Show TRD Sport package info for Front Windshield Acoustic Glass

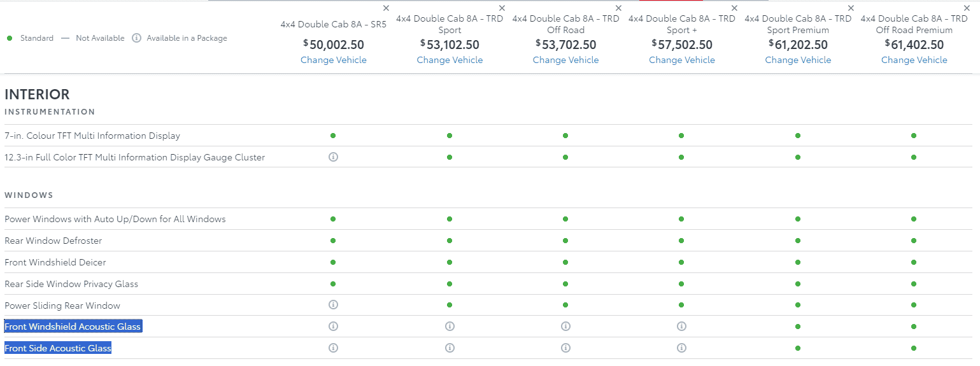(450, 327)
